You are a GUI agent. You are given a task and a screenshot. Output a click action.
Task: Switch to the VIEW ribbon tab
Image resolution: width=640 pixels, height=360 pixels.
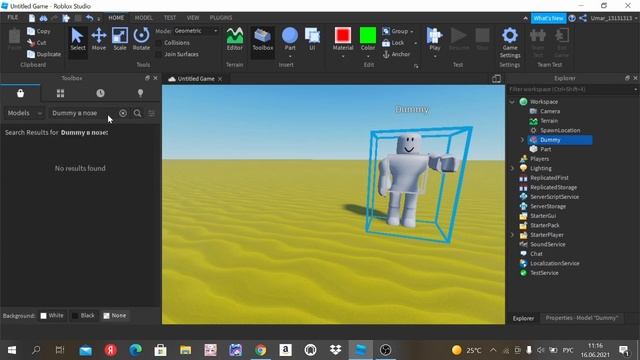[x=193, y=18]
